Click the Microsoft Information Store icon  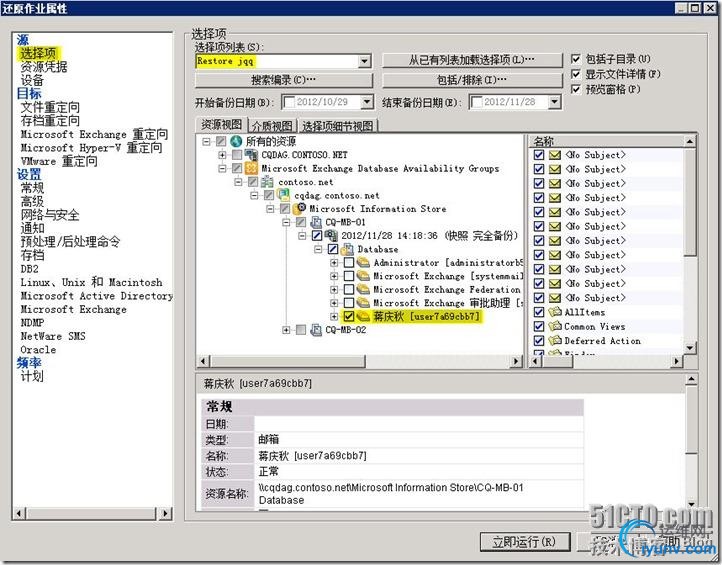pos(300,209)
